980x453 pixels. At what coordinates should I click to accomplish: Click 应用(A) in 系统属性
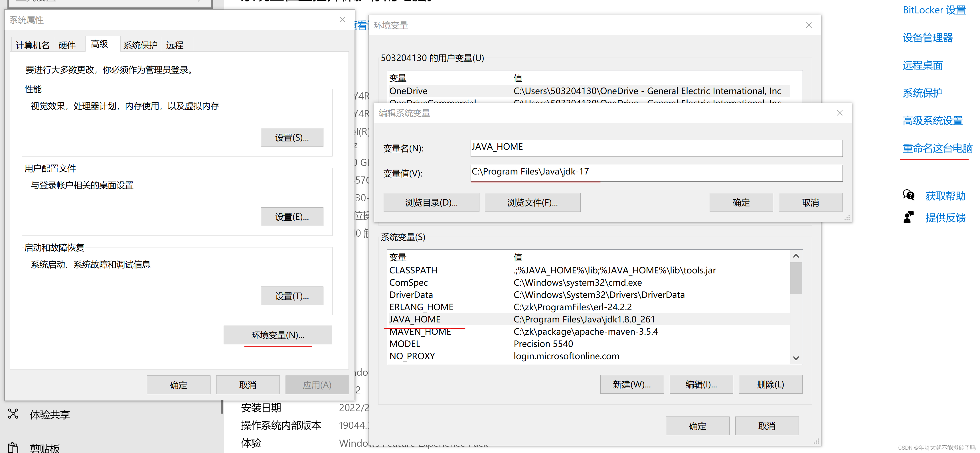coord(317,385)
